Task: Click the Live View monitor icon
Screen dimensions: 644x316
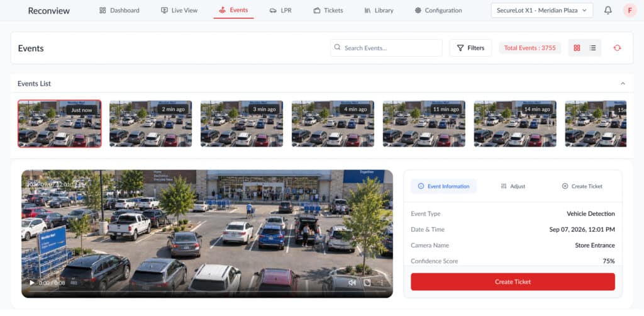Action: coord(164,10)
